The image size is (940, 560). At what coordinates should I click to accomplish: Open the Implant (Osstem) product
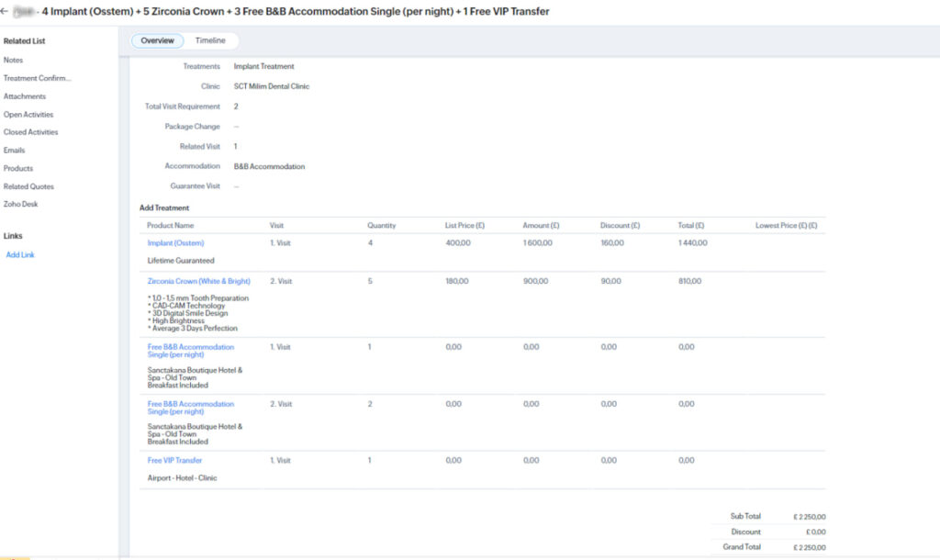178,243
